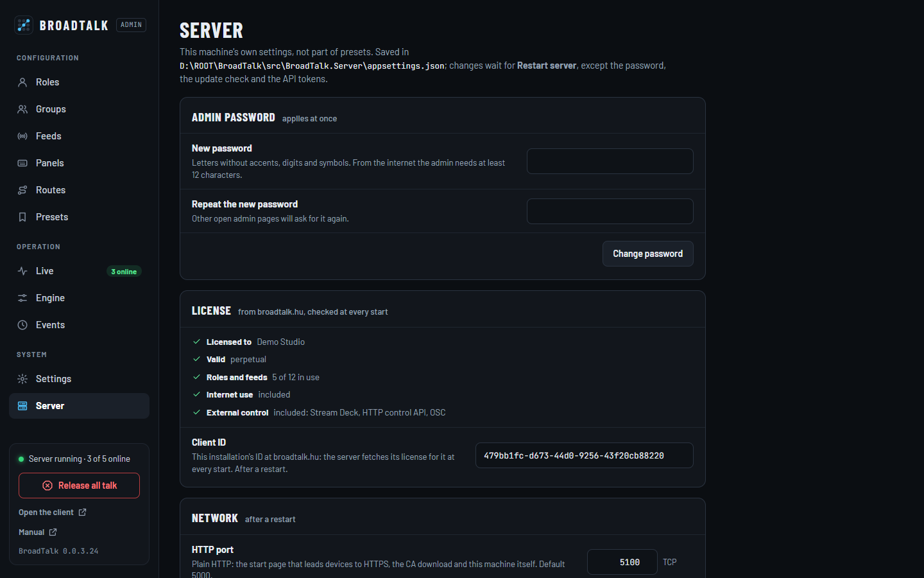Open Presets via its bookmark icon
Screen dimensions: 924x578
tap(22, 217)
